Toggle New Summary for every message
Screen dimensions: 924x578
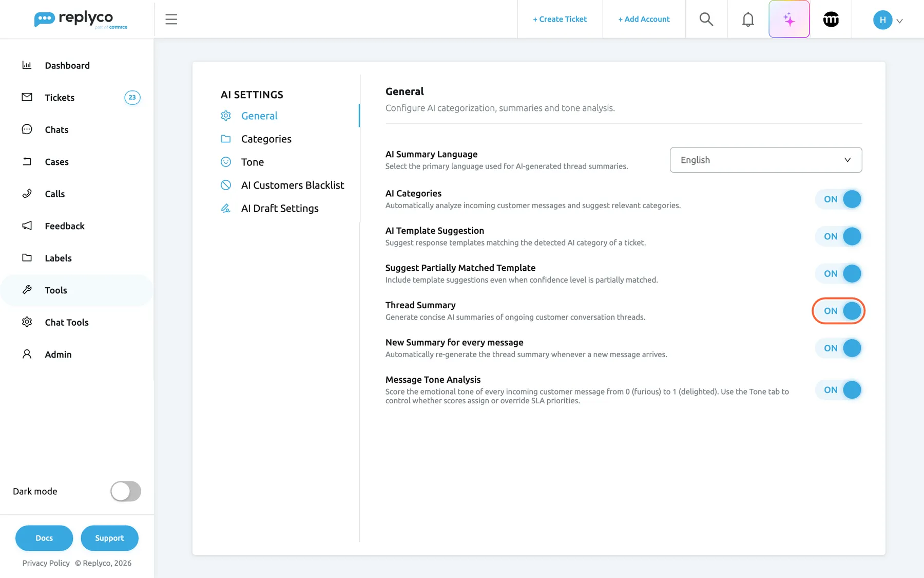point(839,348)
